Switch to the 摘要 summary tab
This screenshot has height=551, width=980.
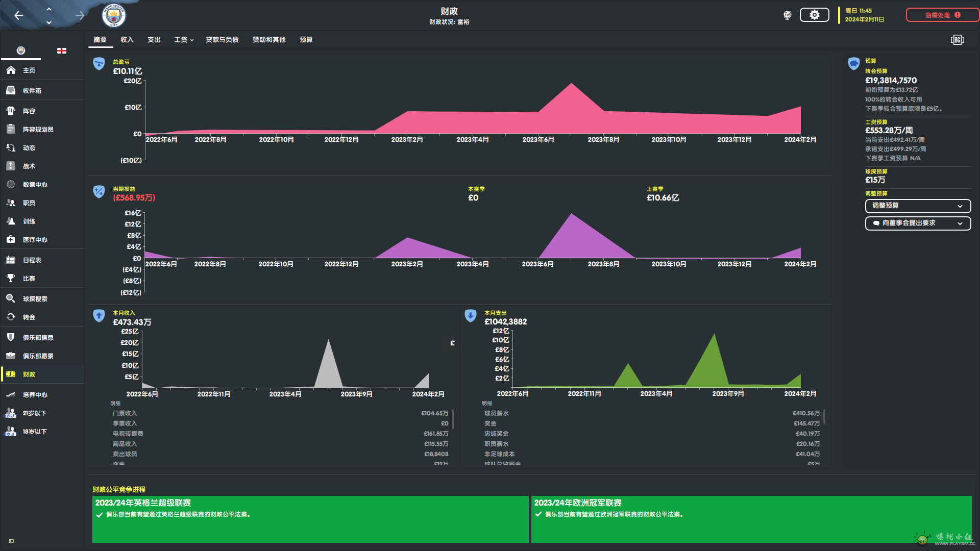[x=100, y=40]
